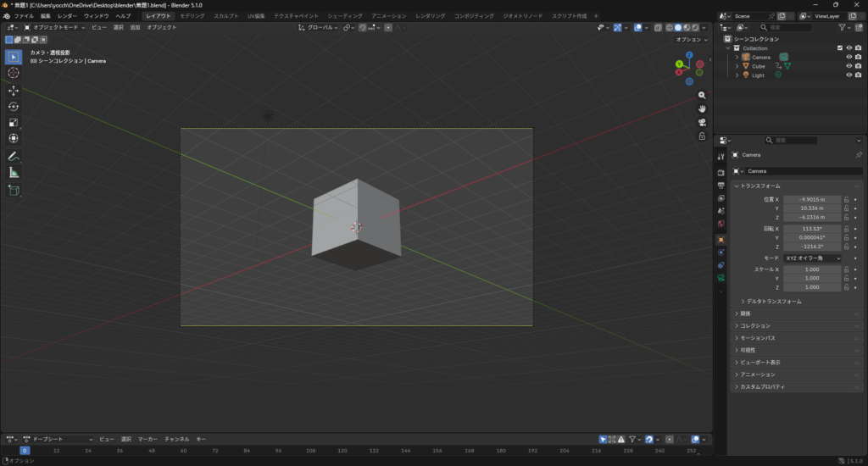
Task: Switch to the Modeling workspace tab
Action: pyautogui.click(x=192, y=16)
